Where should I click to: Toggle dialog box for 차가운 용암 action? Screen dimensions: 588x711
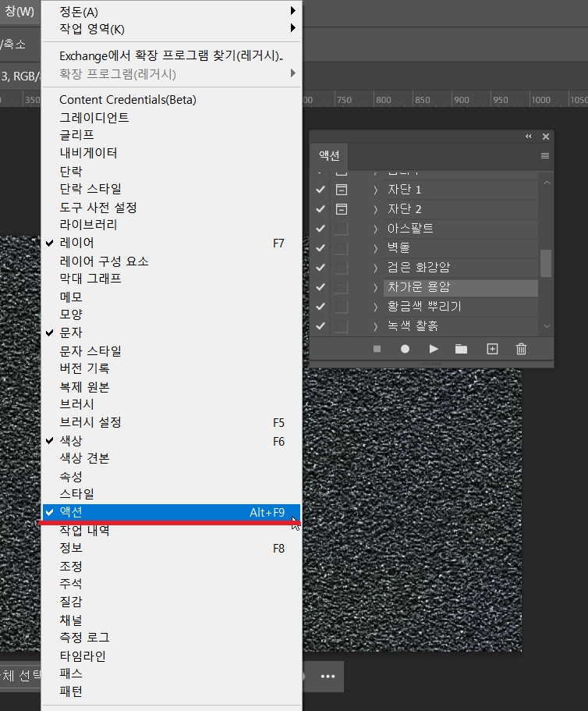point(342,287)
